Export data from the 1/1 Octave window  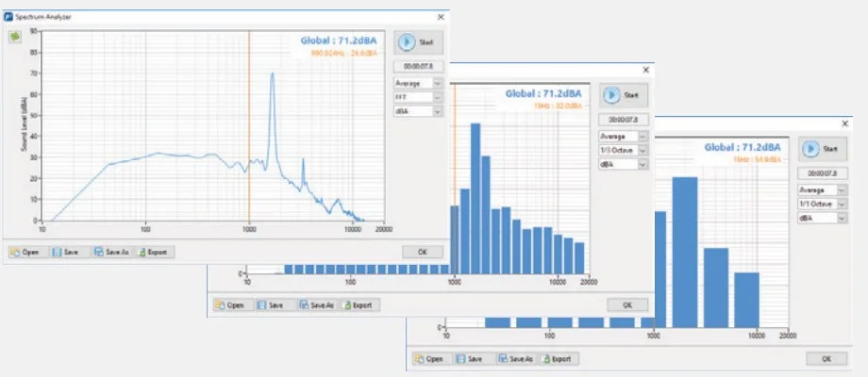pyautogui.click(x=559, y=359)
